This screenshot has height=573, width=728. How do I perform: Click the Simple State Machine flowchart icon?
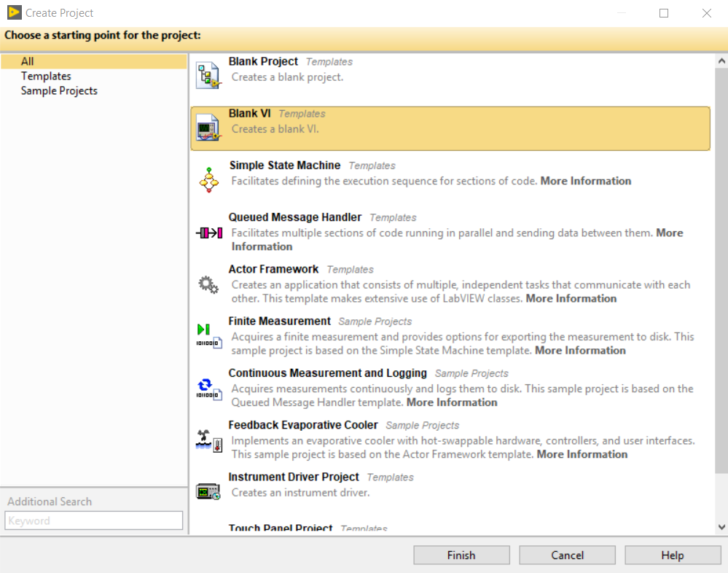pyautogui.click(x=209, y=180)
